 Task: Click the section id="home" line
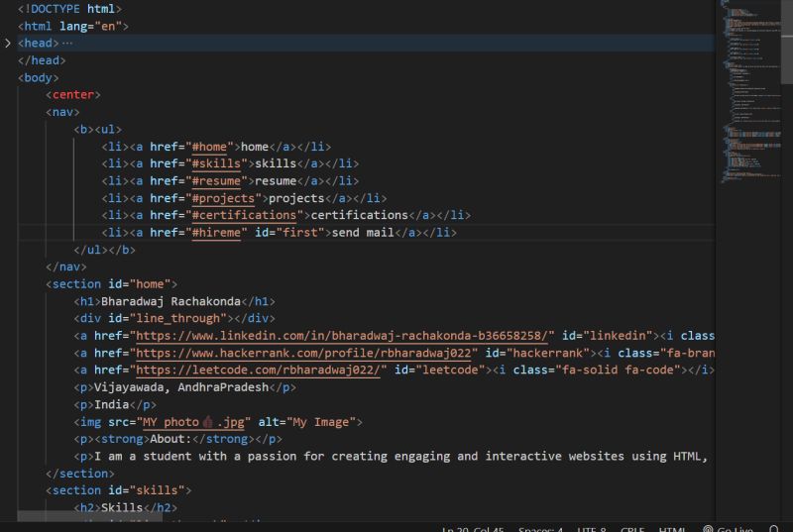[111, 284]
